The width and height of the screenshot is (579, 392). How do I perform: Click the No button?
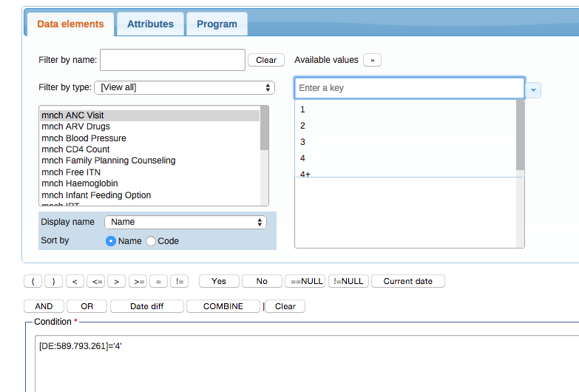point(262,281)
